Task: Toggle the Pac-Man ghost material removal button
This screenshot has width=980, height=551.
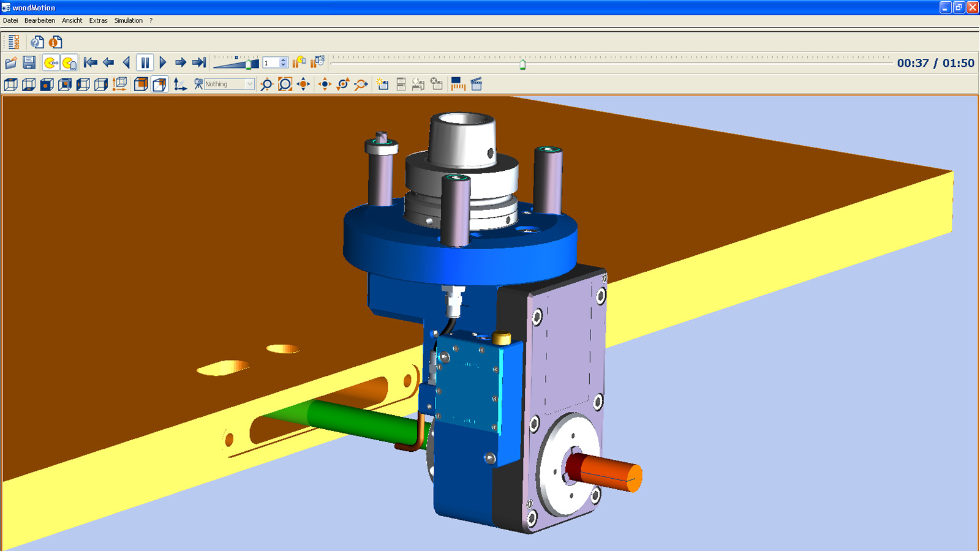Action: tap(70, 62)
